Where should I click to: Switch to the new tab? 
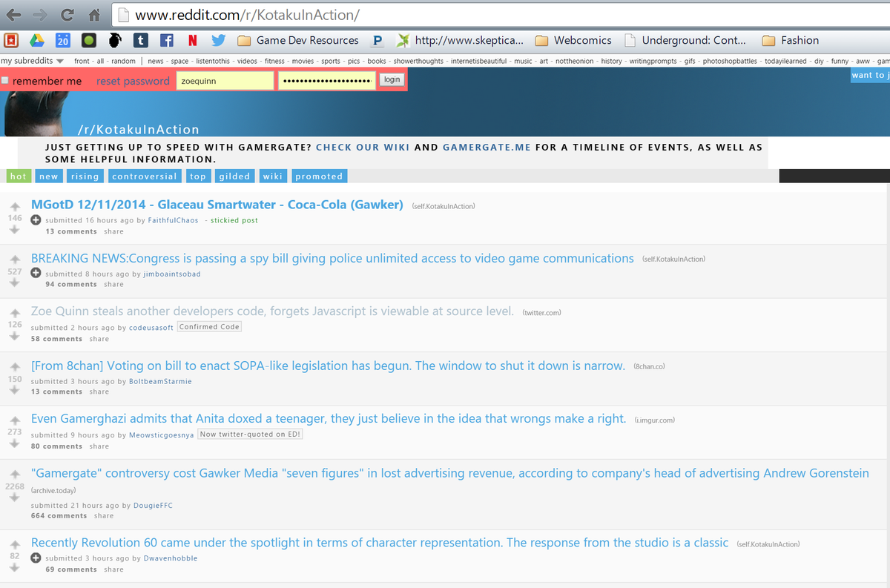coord(49,176)
